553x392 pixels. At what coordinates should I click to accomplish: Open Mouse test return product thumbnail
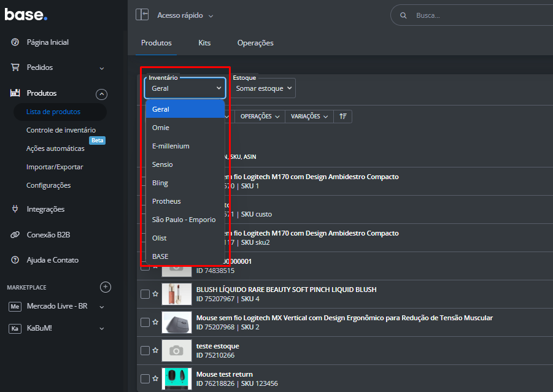[x=177, y=379]
